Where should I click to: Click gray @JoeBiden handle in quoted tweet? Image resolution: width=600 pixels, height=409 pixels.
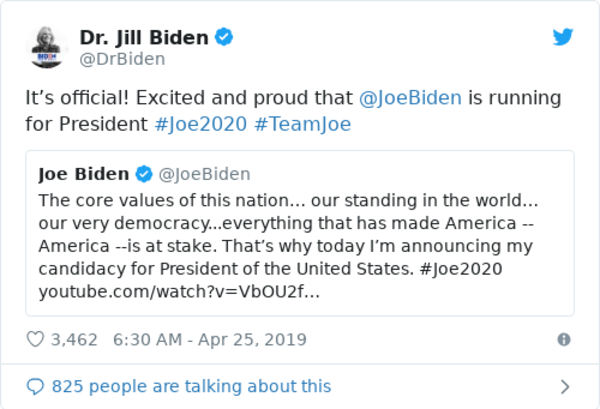coord(204,175)
